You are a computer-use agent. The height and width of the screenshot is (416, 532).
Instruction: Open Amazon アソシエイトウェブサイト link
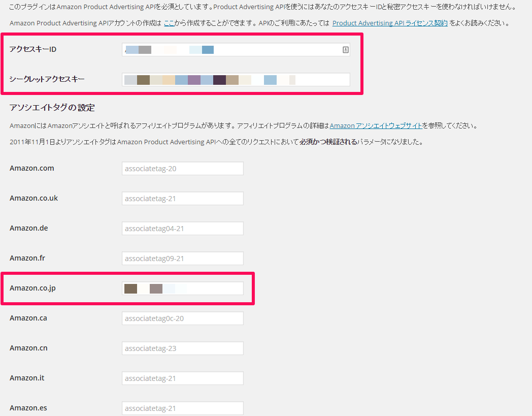[376, 125]
